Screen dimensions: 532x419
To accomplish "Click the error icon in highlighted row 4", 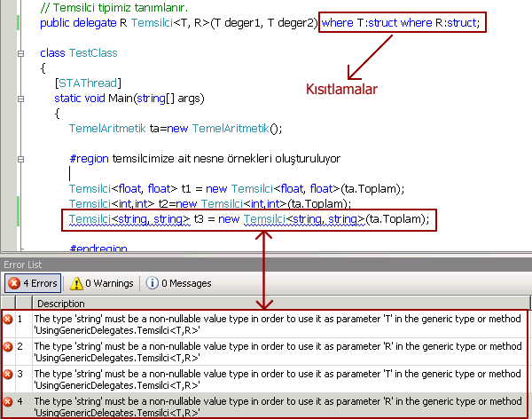I will coord(7,401).
